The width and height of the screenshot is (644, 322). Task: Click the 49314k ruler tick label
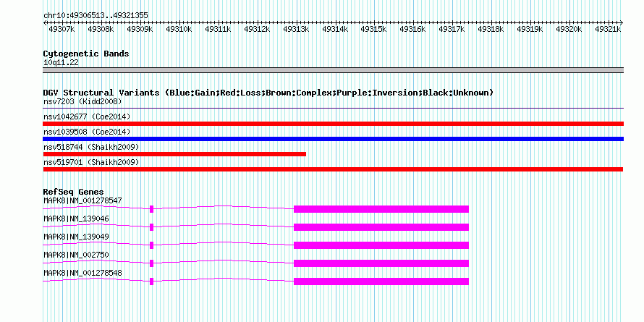[335, 29]
